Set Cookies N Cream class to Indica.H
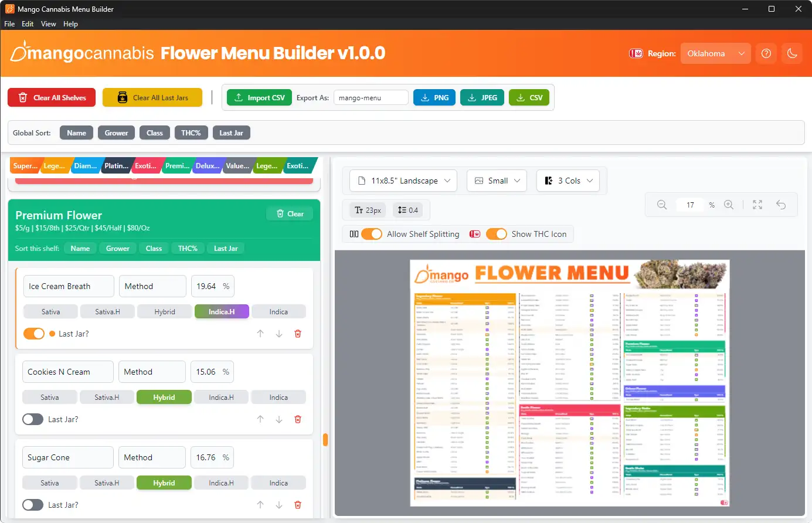The height and width of the screenshot is (523, 812). (221, 398)
